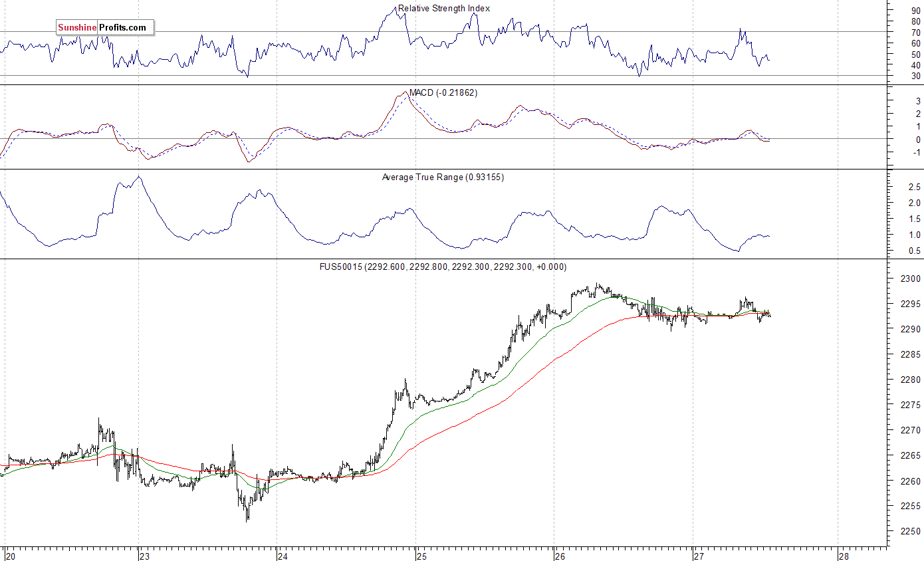Select the FUS50015 price chart title

pyautogui.click(x=443, y=267)
